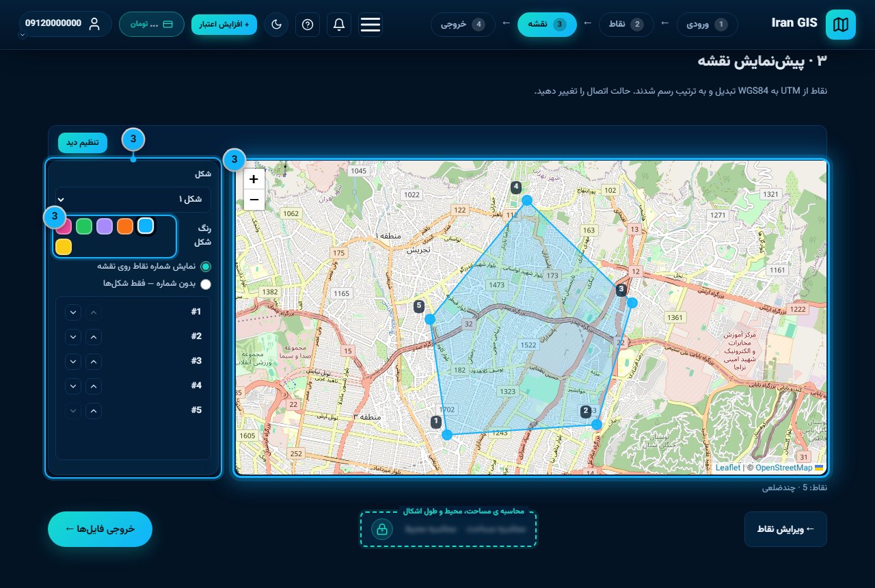The image size is (875, 588).
Task: Open the 'شکل ۱' shape dropdown
Action: [133, 199]
